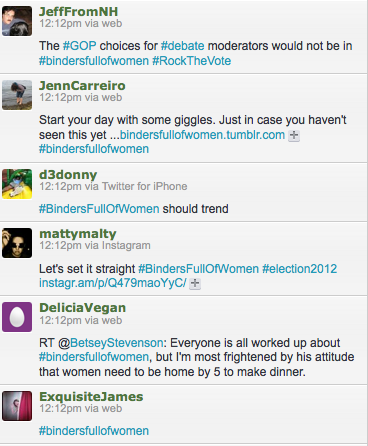Open the ExquisiteJames username link

(x=91, y=397)
